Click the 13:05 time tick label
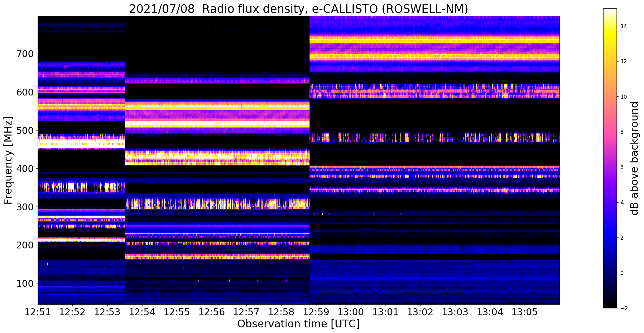This screenshot has width=644, height=333. pyautogui.click(x=525, y=312)
